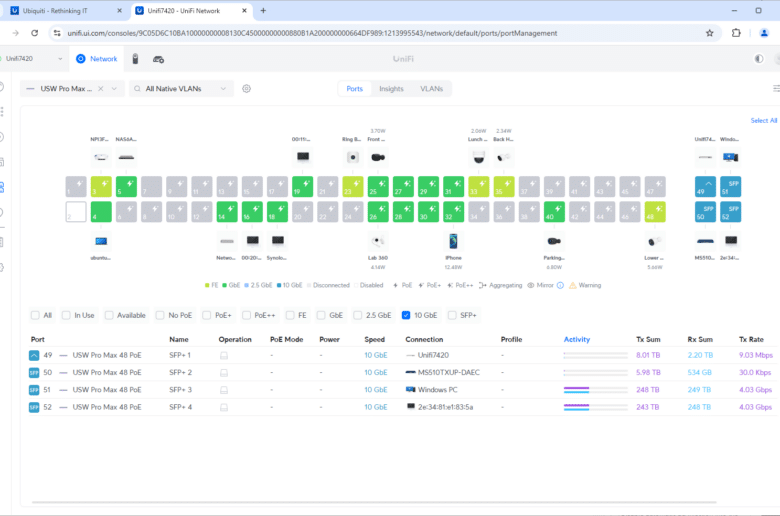780x516 pixels.
Task: Click the activity bar for Windows PC row
Action: pos(595,390)
